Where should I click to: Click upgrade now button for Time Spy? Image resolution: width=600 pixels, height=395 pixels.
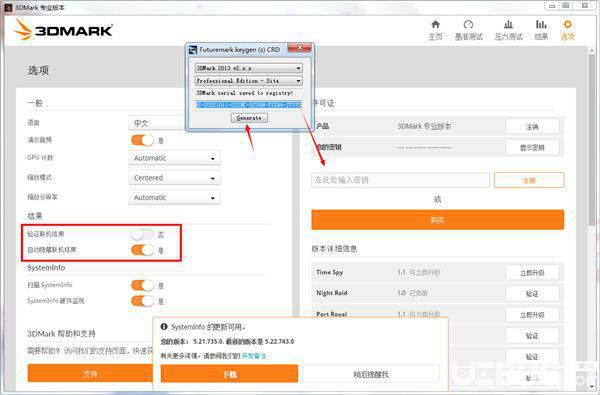coord(532,273)
